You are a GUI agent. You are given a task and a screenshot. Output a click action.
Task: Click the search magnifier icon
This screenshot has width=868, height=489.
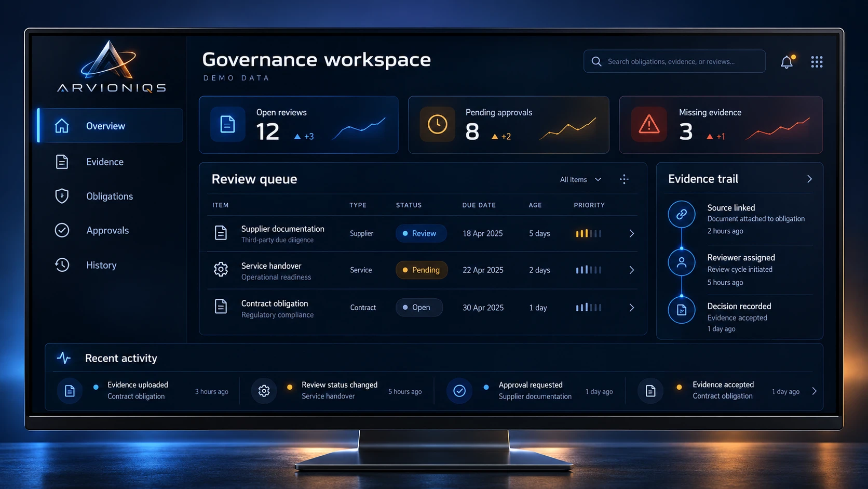(x=596, y=61)
